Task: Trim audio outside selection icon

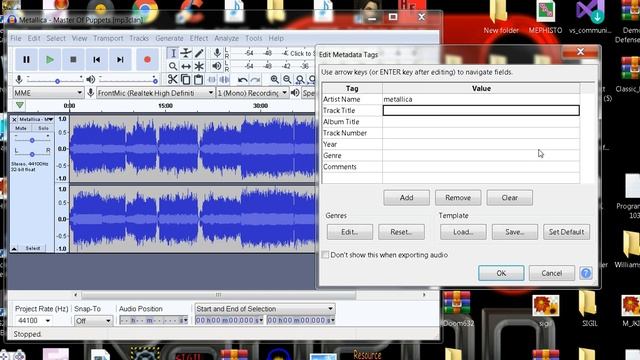Action: point(211,79)
